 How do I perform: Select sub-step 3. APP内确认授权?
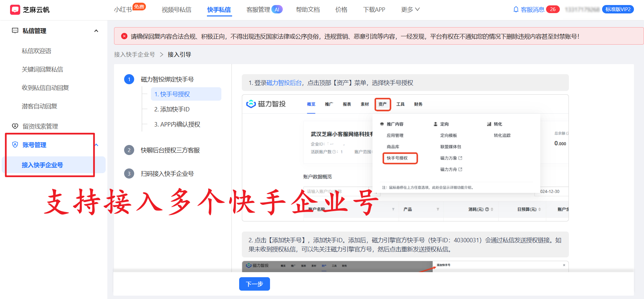click(x=177, y=124)
